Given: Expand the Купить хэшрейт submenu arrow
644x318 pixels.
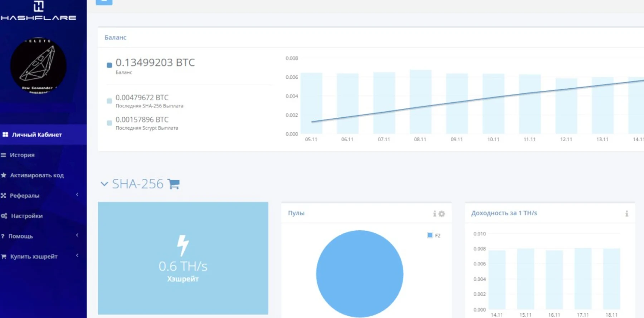Looking at the screenshot, I should pyautogui.click(x=77, y=255).
